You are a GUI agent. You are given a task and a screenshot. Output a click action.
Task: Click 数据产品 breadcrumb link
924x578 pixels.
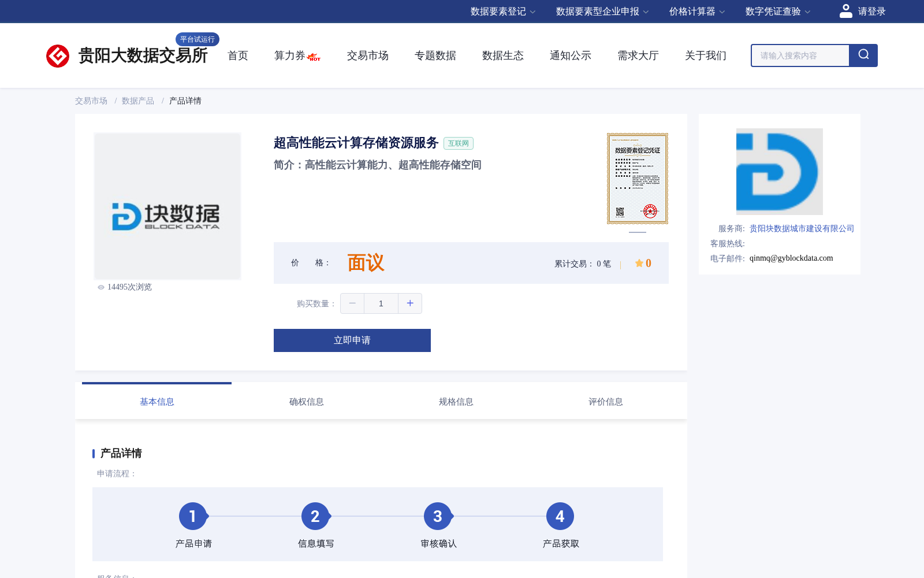coord(138,101)
